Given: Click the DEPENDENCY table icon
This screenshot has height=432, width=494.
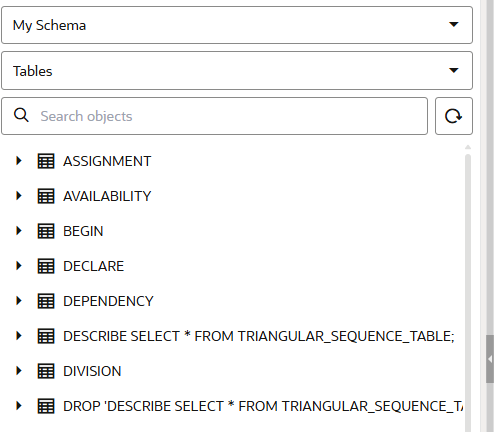Looking at the screenshot, I should coord(46,301).
